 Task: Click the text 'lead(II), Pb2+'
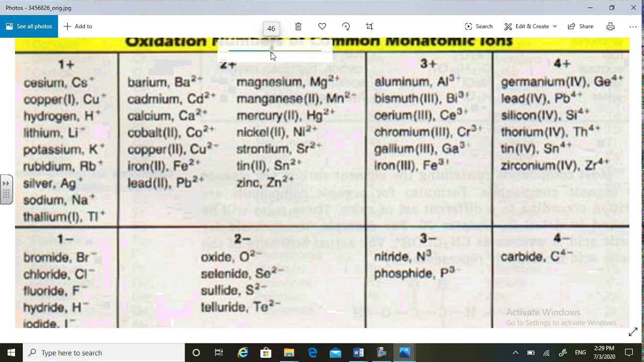166,182
